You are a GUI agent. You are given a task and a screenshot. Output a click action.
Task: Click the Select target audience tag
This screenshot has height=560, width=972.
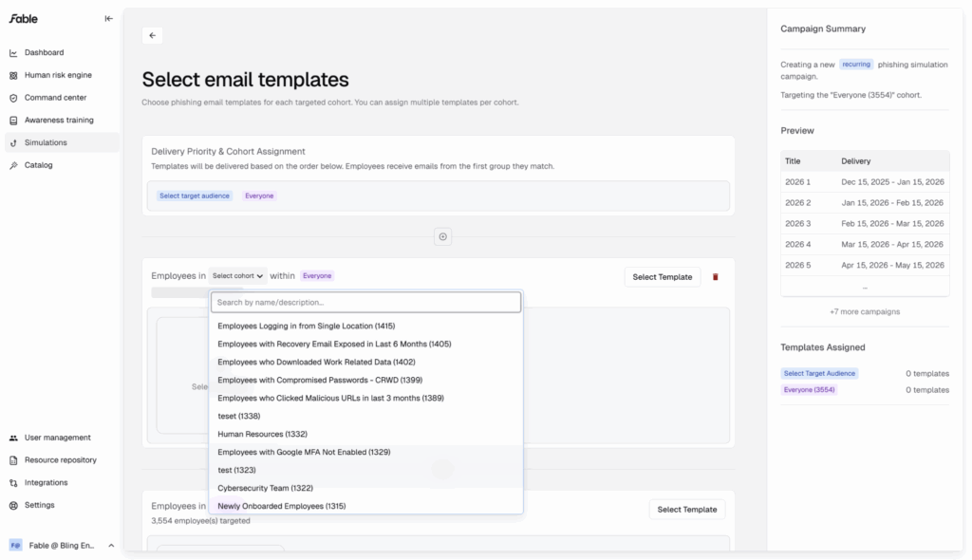pyautogui.click(x=196, y=196)
